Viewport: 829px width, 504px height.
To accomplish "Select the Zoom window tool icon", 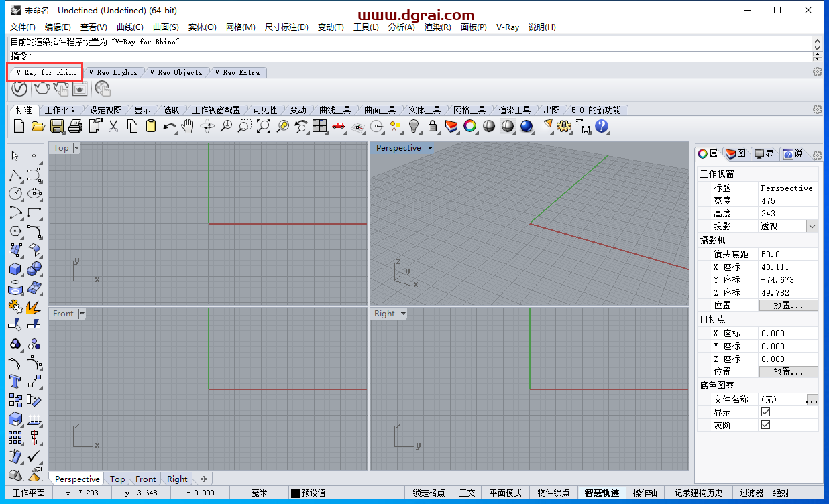I will [245, 126].
